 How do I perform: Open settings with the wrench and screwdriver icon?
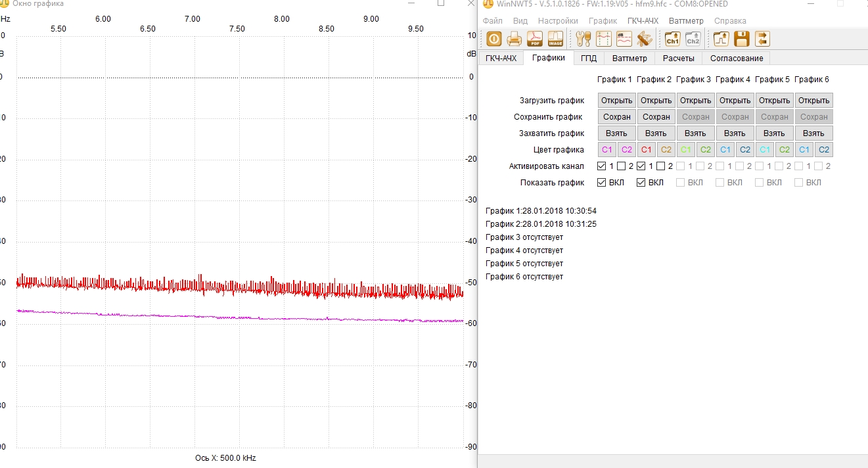click(583, 39)
